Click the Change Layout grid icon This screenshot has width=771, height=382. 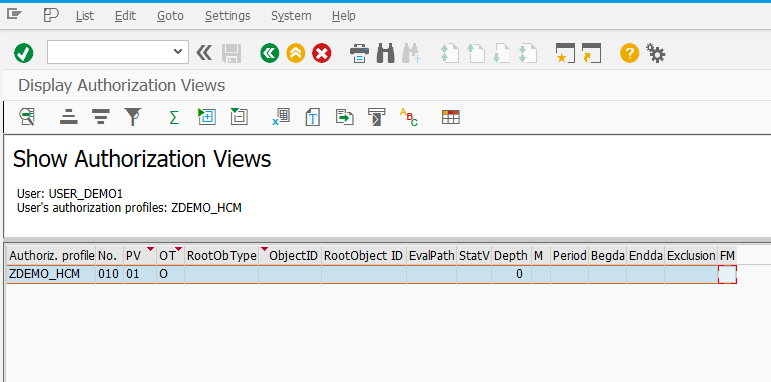(x=450, y=117)
